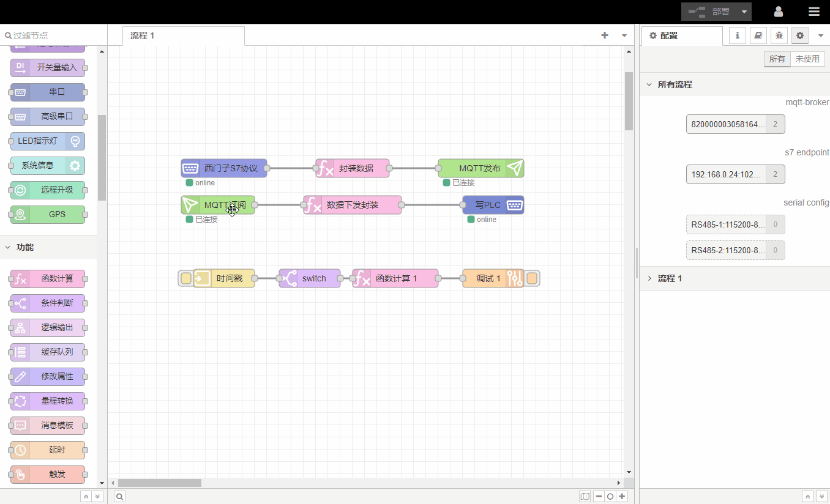Click the zoom in plus icon
Screen dimensions: 830x504
point(622,497)
